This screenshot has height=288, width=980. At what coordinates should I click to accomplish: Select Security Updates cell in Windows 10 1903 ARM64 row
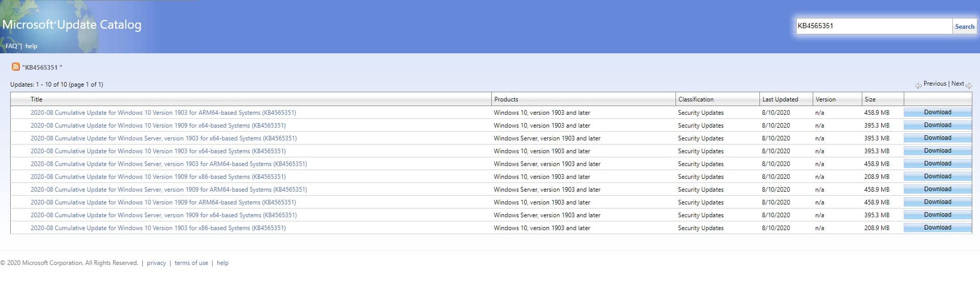701,113
